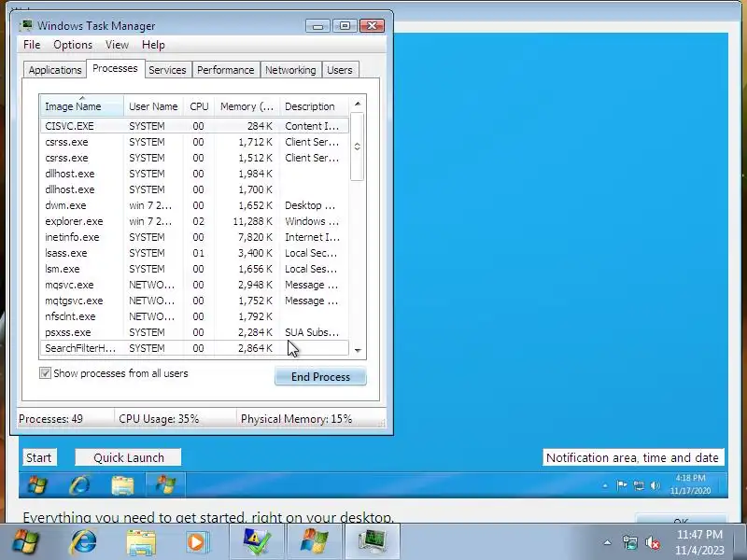Click the Quick Launch label
The height and width of the screenshot is (560, 747).
[x=128, y=457]
